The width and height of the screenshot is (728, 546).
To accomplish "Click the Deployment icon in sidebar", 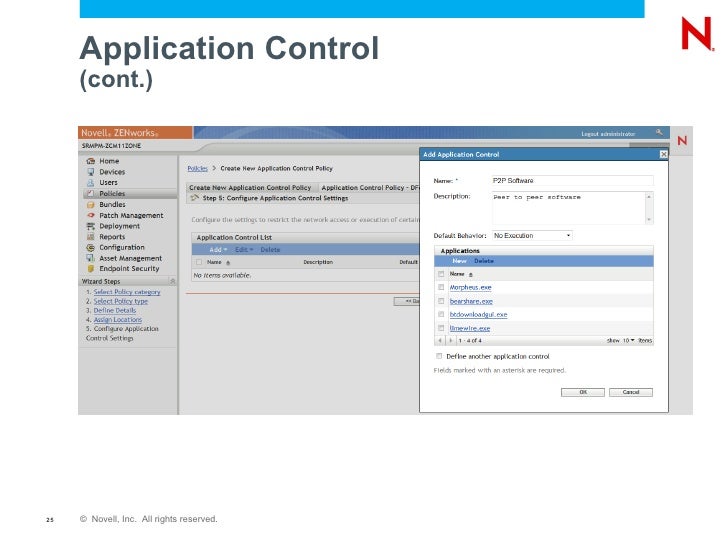I will [91, 226].
